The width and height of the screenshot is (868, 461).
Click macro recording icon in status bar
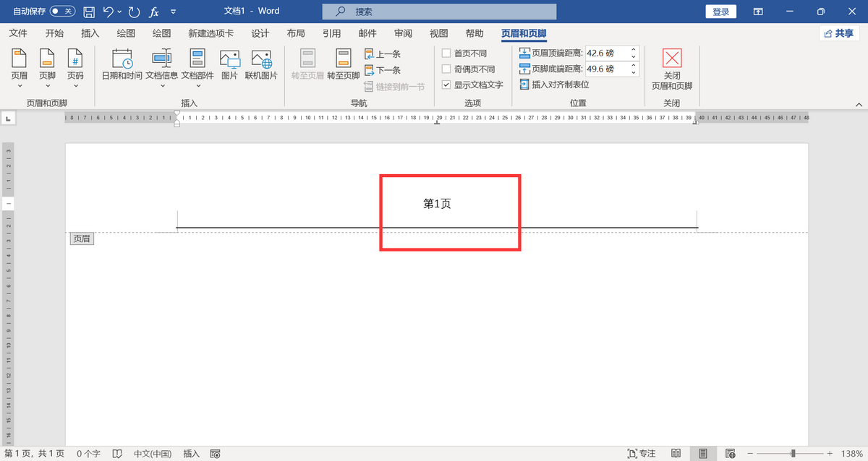[x=215, y=454]
